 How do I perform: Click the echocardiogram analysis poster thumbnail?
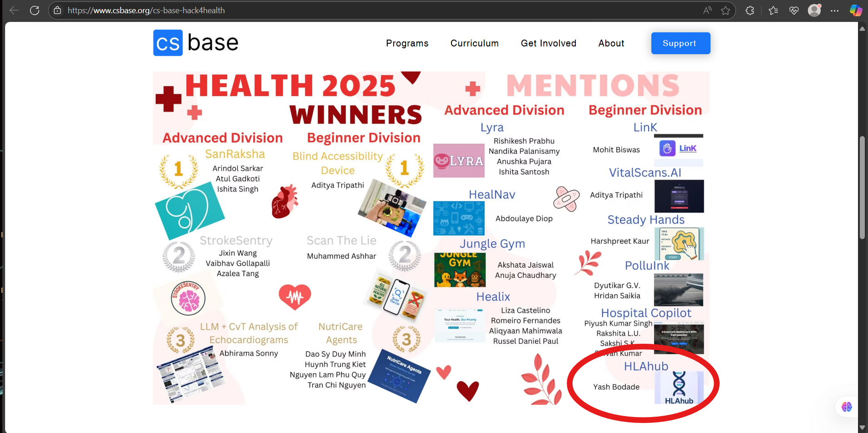click(192, 374)
